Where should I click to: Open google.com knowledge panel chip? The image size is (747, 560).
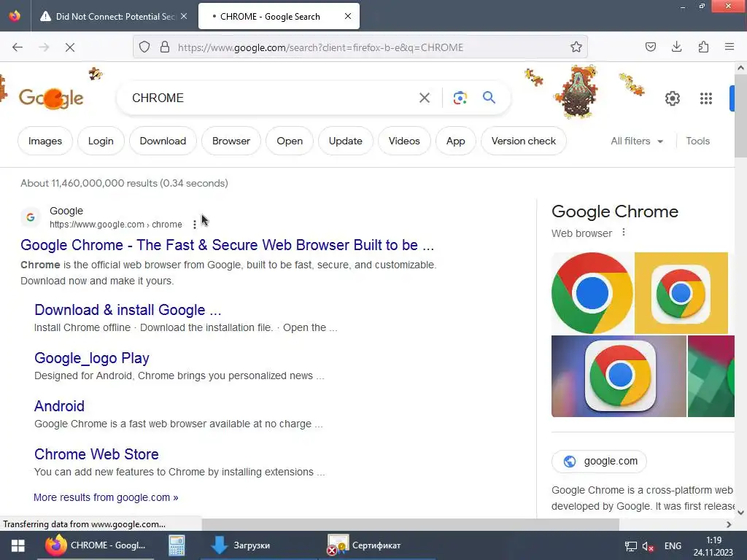[x=599, y=461]
